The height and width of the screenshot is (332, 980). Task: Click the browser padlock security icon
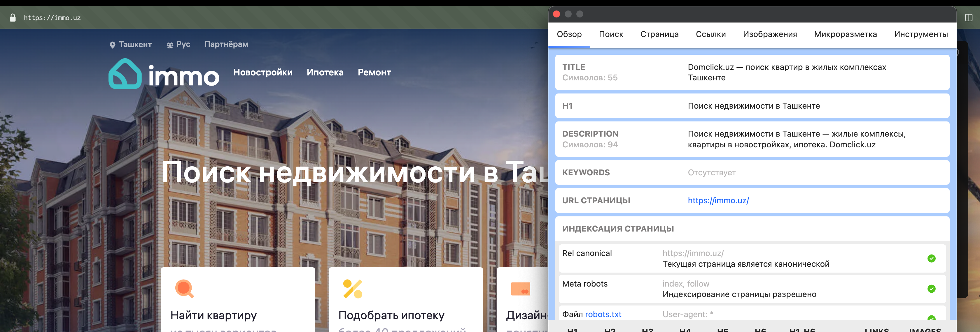pos(13,17)
